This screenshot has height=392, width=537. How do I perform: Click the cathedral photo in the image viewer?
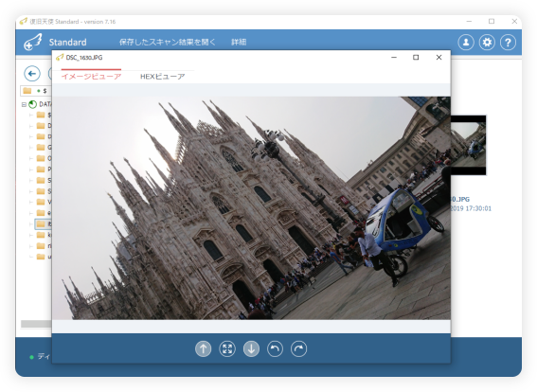[x=251, y=208]
